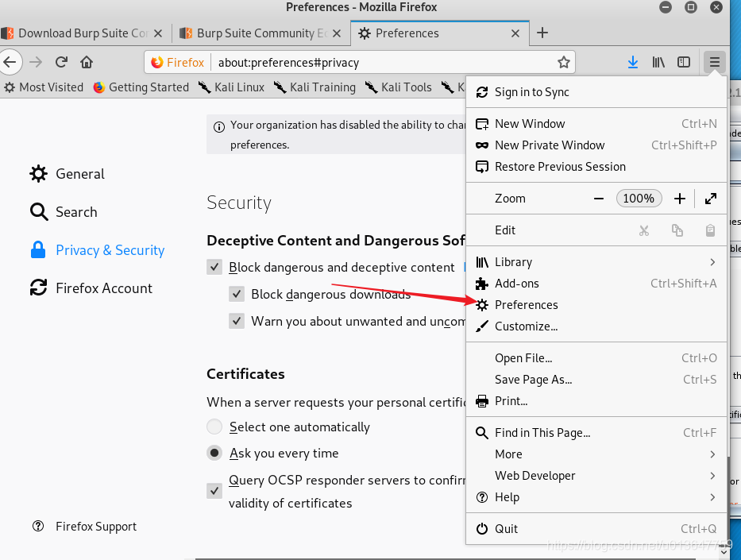
Task: Select Privacy & Security category
Action: point(98,250)
